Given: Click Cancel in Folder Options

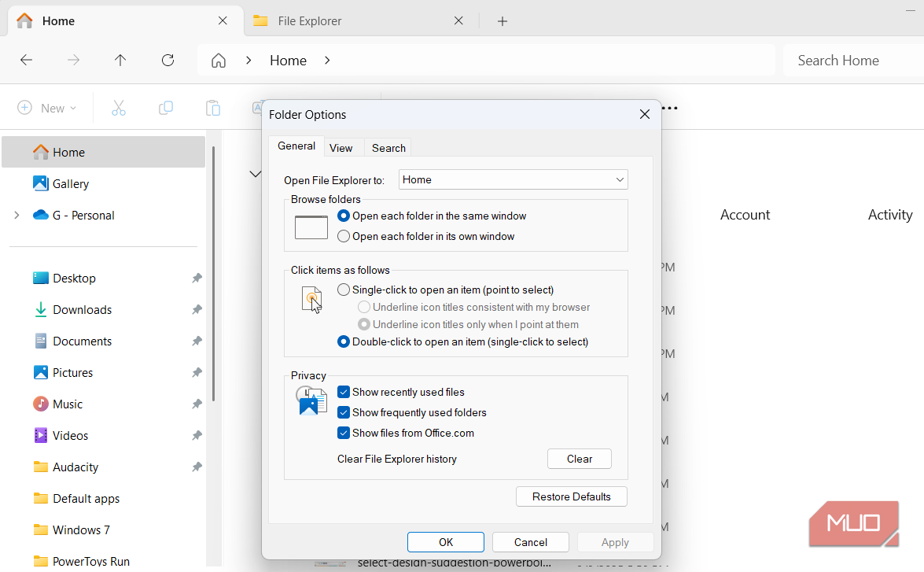Looking at the screenshot, I should [x=530, y=542].
